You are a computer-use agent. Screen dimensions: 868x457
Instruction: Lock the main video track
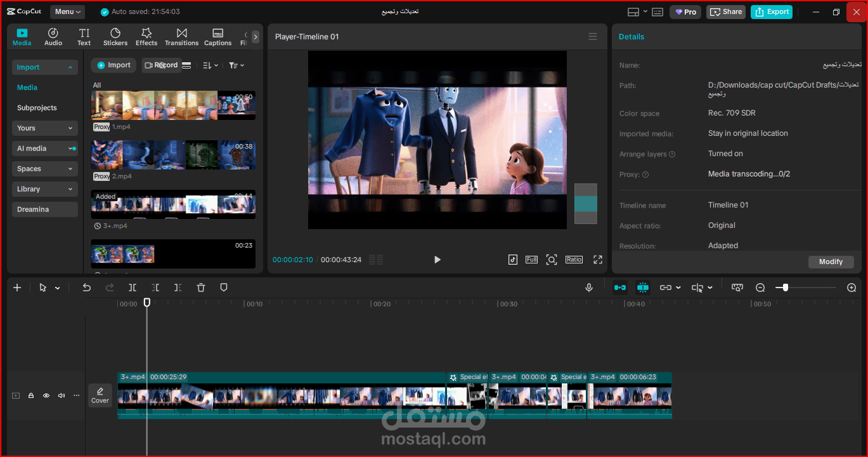[x=31, y=395]
